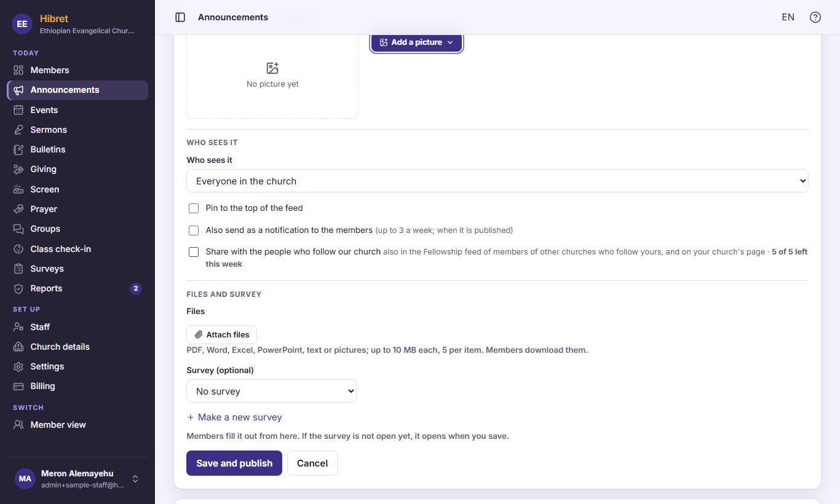840x504 pixels.
Task: Open the Billing card icon
Action: pos(18,386)
